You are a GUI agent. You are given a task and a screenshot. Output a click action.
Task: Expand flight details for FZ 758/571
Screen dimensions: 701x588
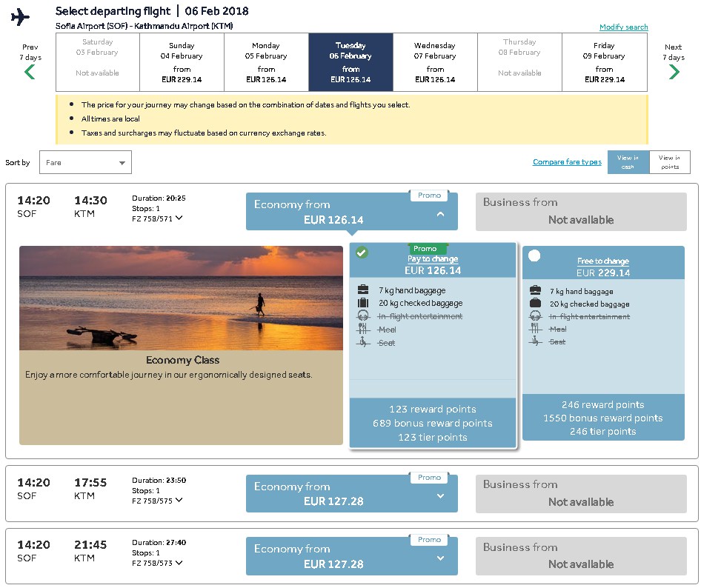[179, 218]
